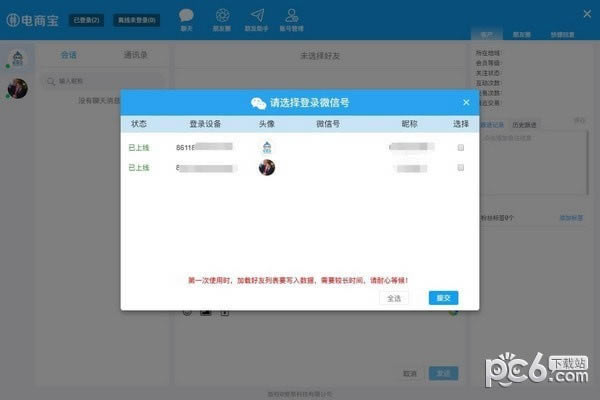Image resolution: width=600 pixels, height=400 pixels.
Task: Open the paper-plane mass-send icon
Action: point(257,20)
